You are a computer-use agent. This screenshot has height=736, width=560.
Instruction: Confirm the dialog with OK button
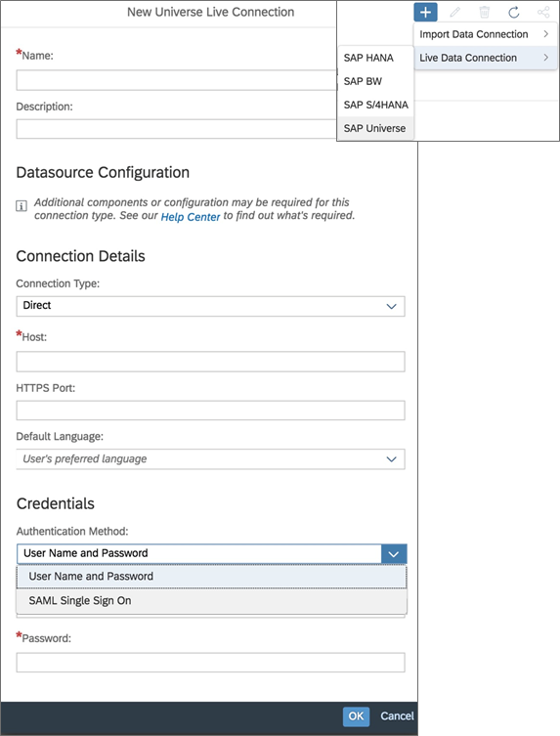pos(356,716)
